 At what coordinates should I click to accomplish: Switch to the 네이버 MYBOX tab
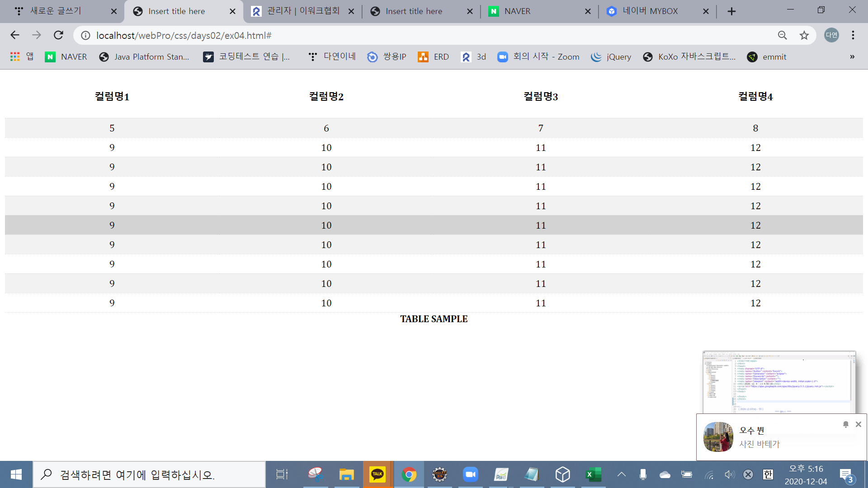[651, 11]
